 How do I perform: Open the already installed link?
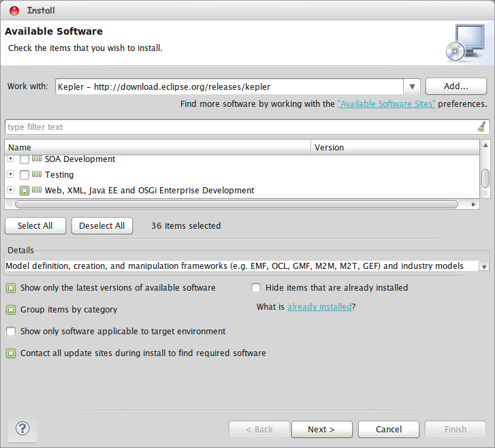(x=319, y=306)
